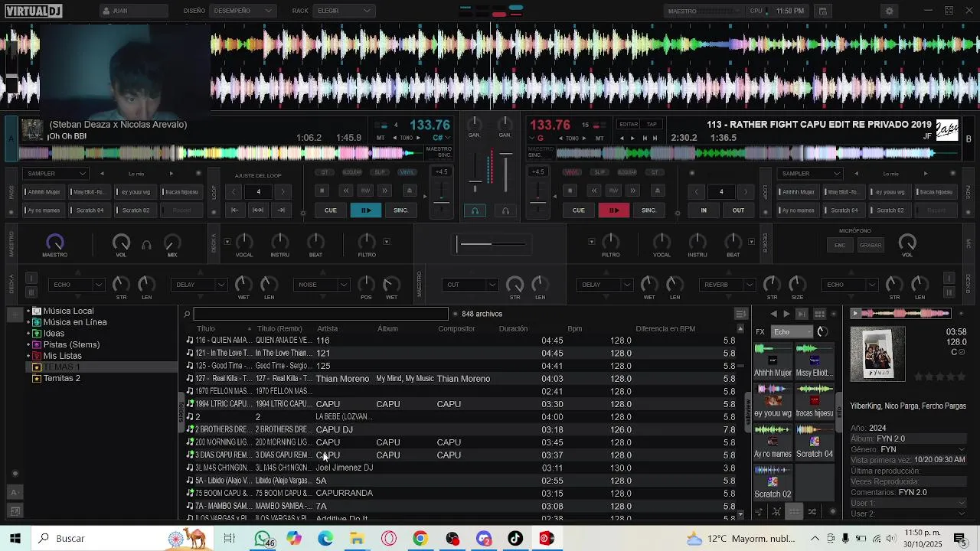Click the stop icon on deck A
Viewport: 980px width, 551px height.
(322, 191)
